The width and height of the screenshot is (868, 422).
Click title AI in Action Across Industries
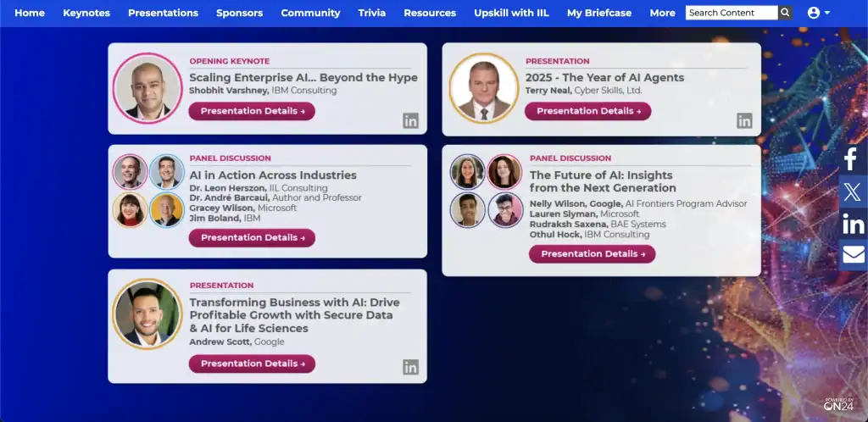[x=273, y=175]
